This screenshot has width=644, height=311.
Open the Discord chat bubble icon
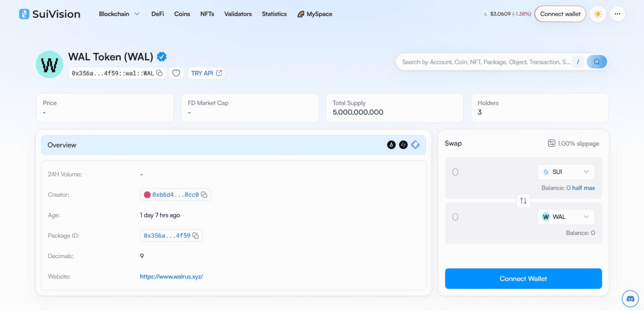point(630,298)
